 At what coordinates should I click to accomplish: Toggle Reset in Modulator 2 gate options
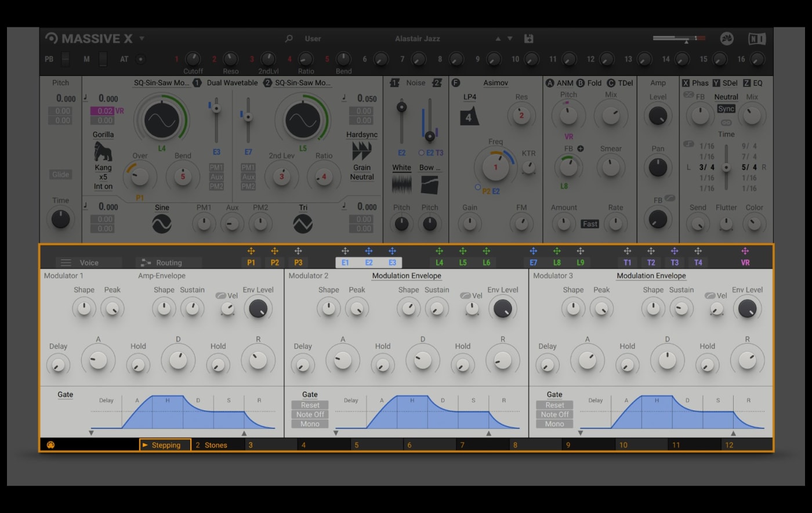pos(310,405)
